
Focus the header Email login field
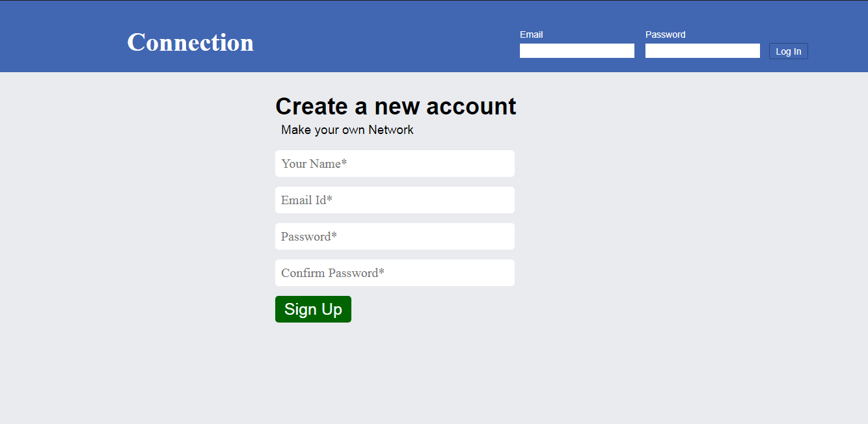(x=576, y=51)
